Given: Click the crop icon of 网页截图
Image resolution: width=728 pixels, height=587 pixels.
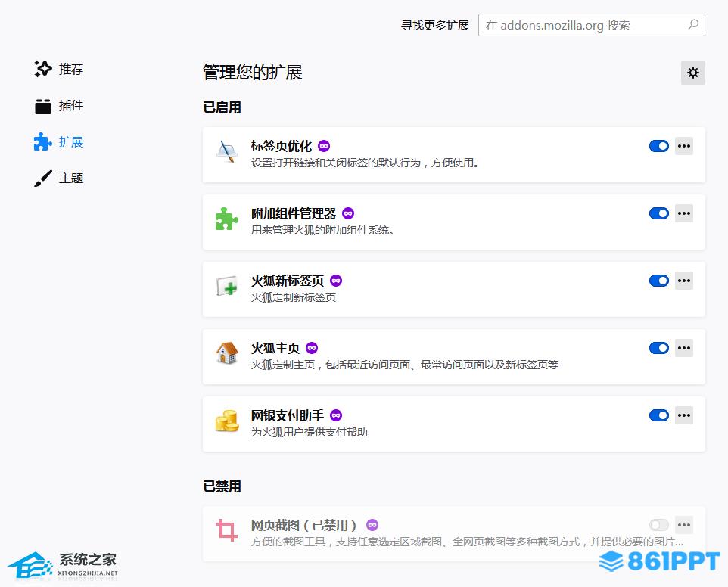Looking at the screenshot, I should (x=226, y=530).
